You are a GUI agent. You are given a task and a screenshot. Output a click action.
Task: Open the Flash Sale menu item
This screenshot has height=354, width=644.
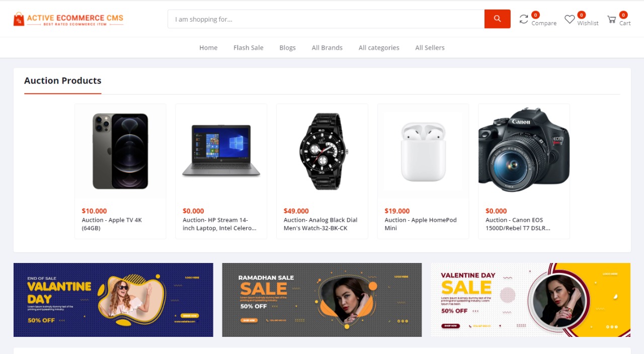pos(249,48)
